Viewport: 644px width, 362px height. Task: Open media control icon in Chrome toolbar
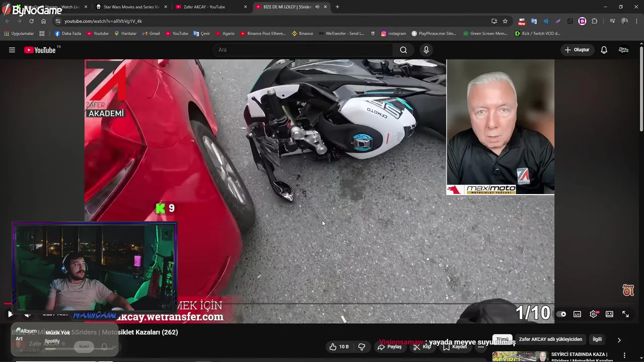coord(612,21)
